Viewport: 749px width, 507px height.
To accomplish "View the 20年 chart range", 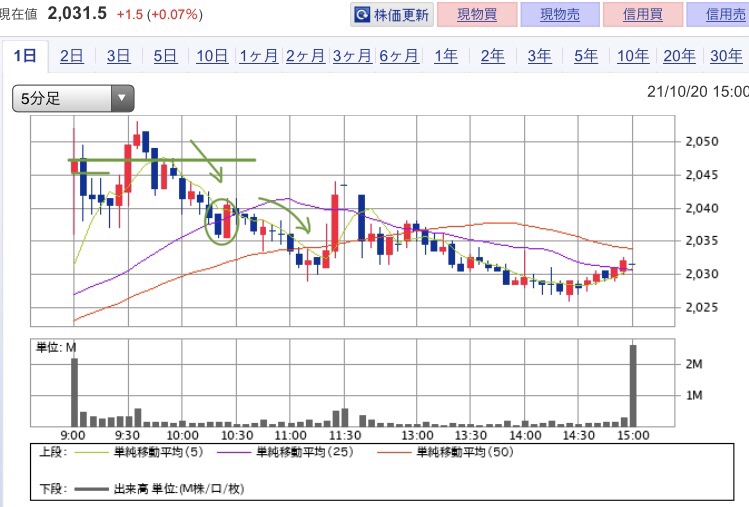I will click(x=679, y=56).
